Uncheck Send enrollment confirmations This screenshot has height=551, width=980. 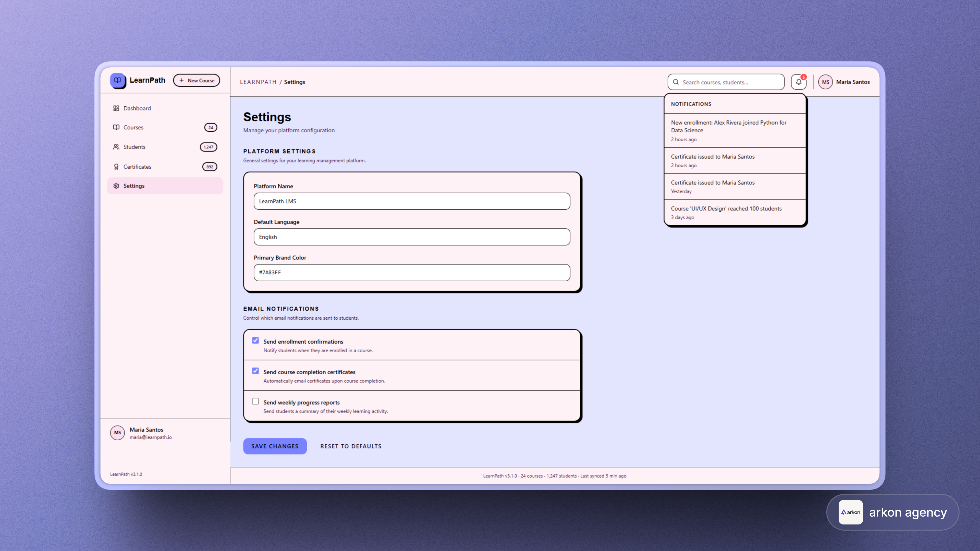(x=255, y=340)
